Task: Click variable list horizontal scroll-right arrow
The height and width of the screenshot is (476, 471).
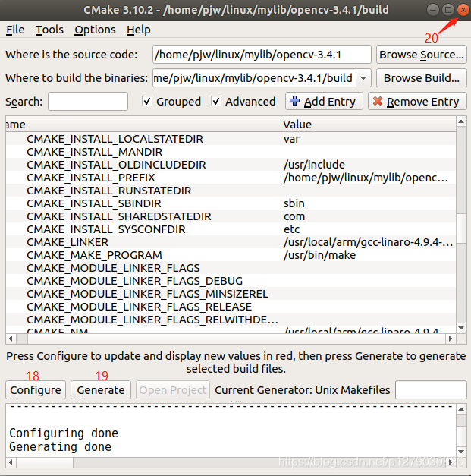Action: click(451, 339)
